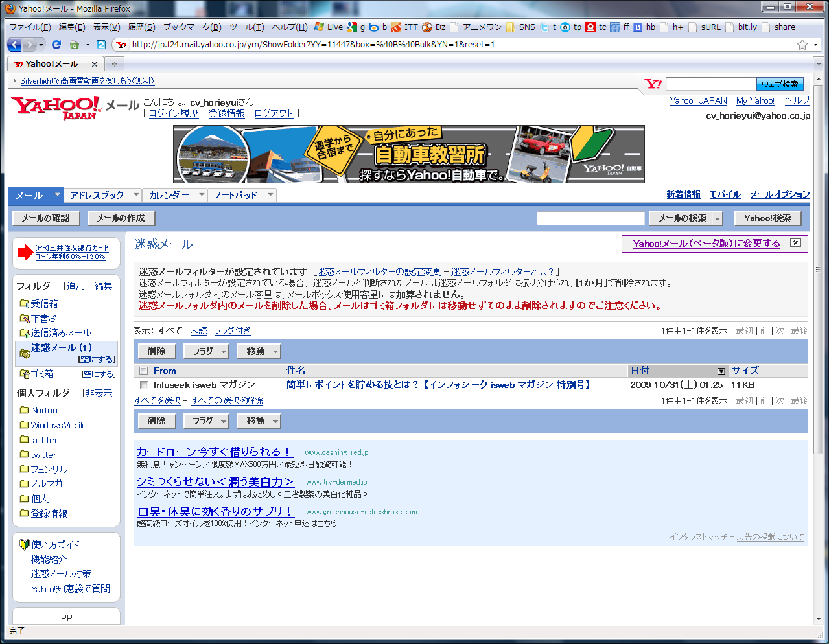Open the 表示 menu
Viewport: 829px width, 644px height.
point(106,27)
